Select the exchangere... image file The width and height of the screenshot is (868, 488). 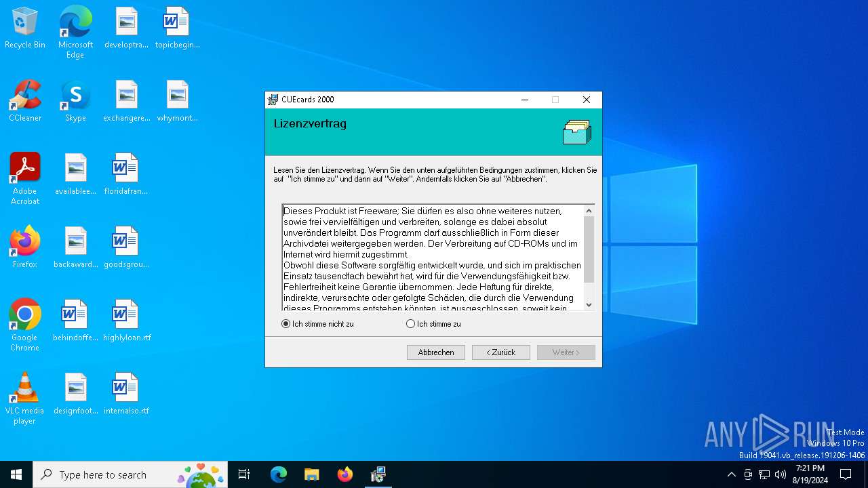126,102
